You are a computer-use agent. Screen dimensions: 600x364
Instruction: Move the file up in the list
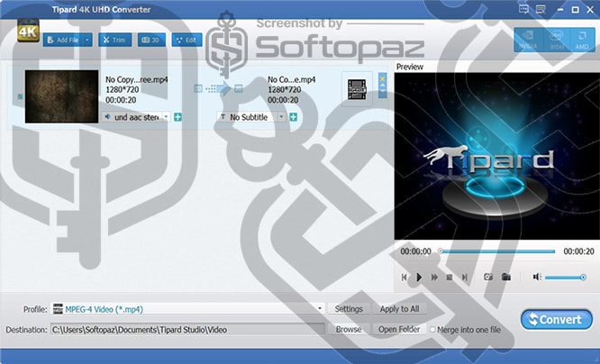(382, 85)
